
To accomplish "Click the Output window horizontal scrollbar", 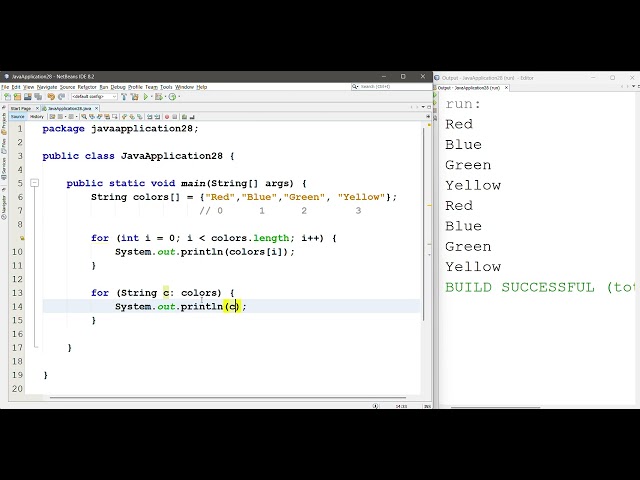I will tap(496, 407).
